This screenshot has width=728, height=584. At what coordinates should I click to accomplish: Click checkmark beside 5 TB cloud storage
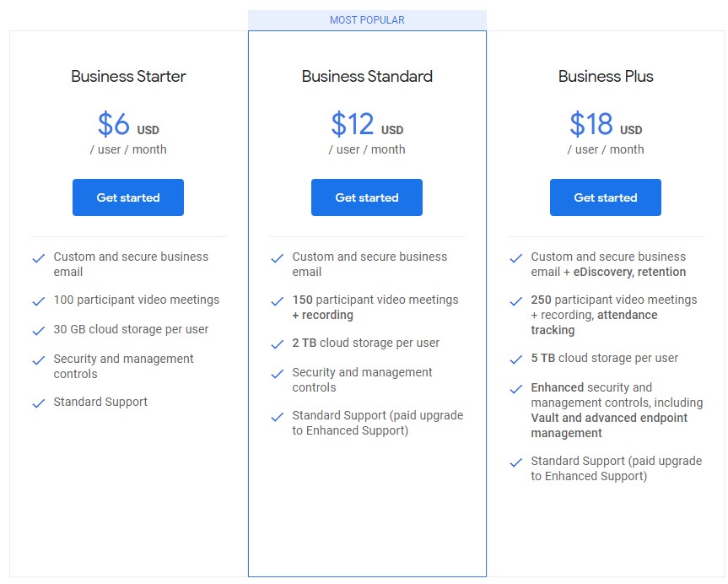(x=515, y=360)
